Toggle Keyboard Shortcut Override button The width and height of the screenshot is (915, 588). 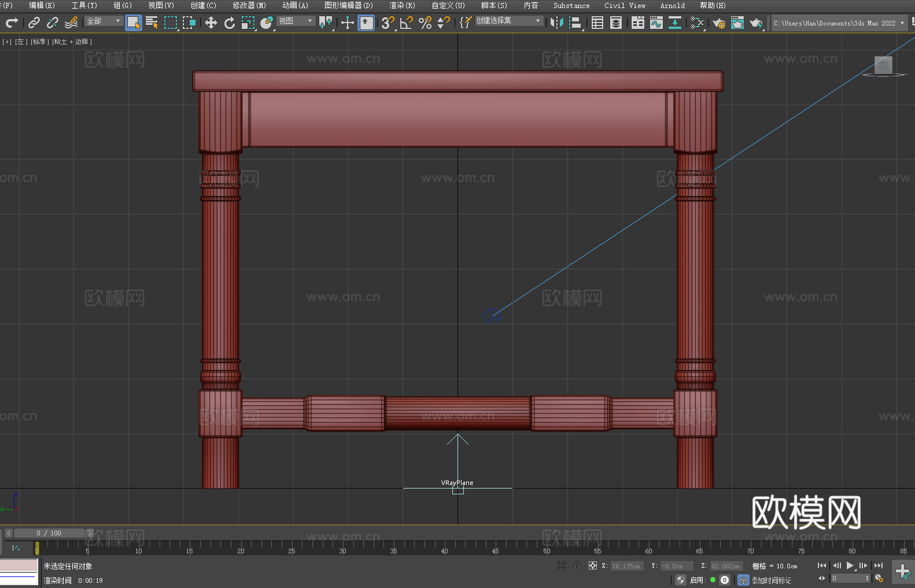[x=366, y=23]
